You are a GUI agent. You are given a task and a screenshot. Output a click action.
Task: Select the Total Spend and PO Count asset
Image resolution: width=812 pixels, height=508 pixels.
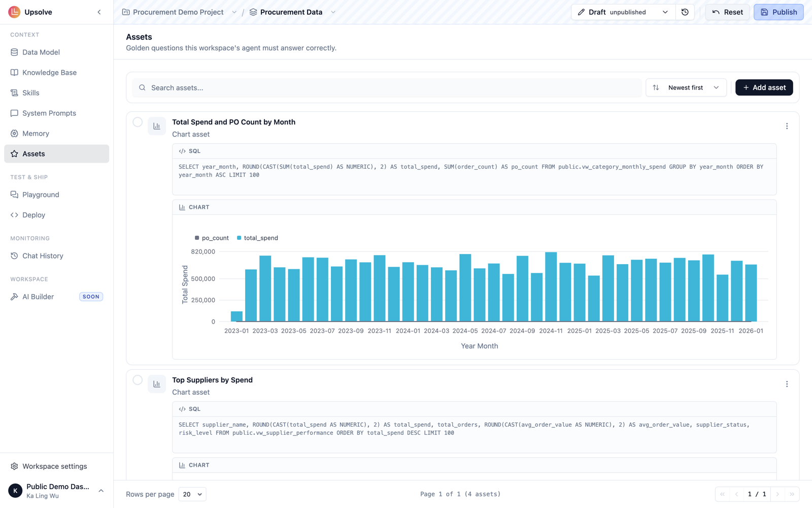138,122
